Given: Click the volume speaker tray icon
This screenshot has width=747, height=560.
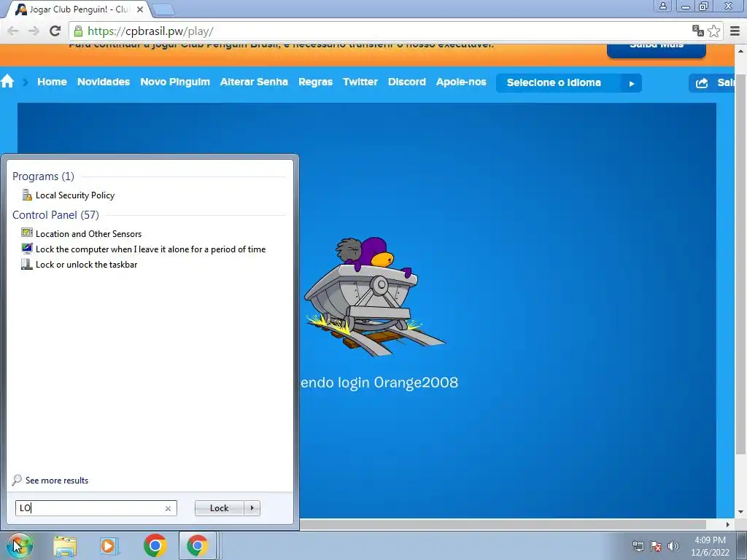Looking at the screenshot, I should 673,546.
